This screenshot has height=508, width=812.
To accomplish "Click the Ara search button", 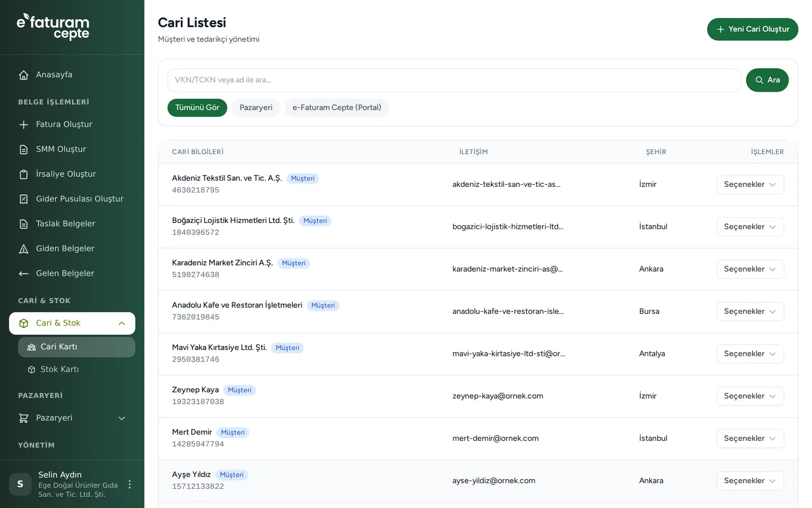I will point(767,80).
